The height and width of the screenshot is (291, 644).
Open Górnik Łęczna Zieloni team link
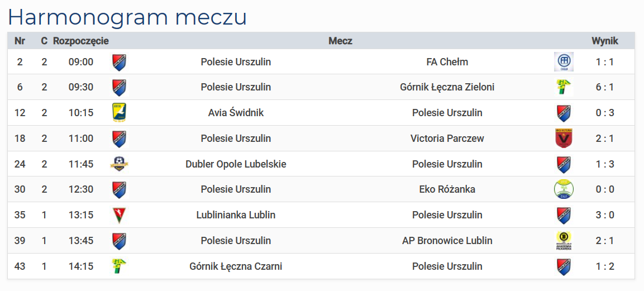tap(447, 88)
